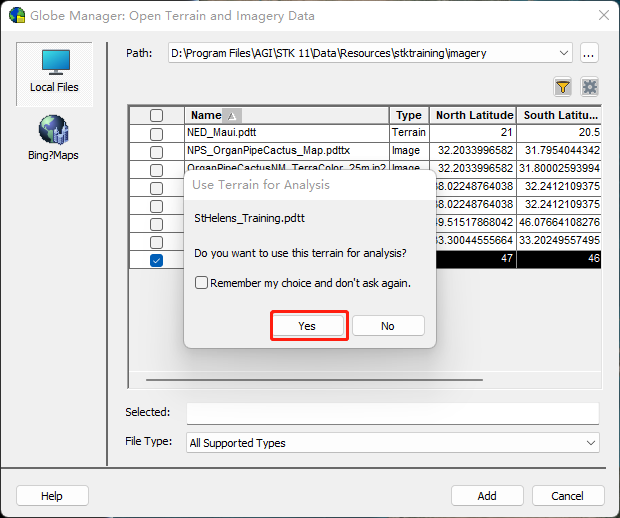The width and height of the screenshot is (620, 518).
Task: Click North Latitude value 21
Action: pos(507,132)
